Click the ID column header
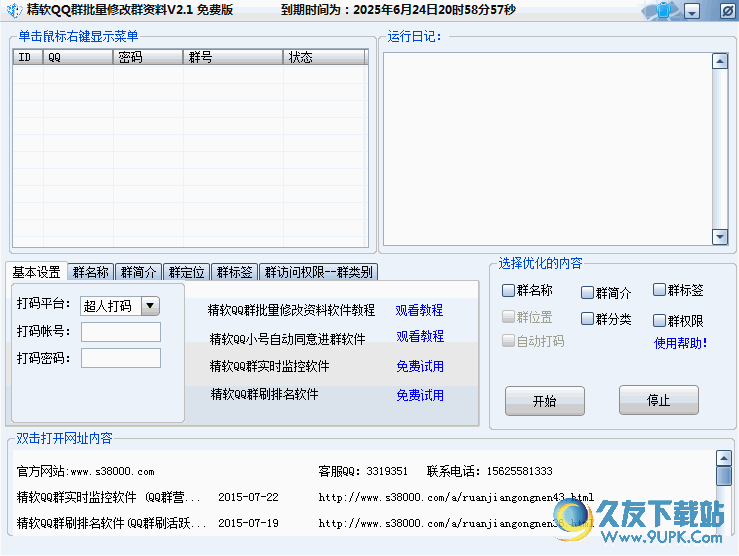 (28, 57)
